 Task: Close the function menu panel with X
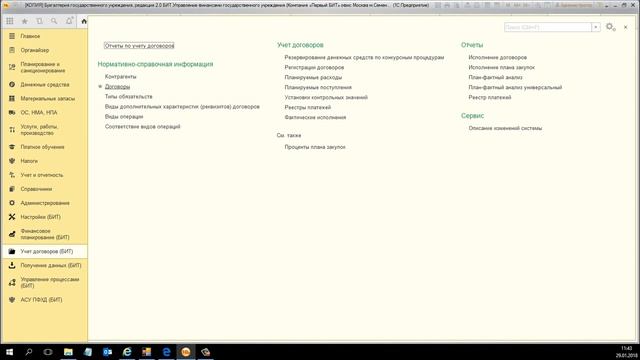coord(625,27)
